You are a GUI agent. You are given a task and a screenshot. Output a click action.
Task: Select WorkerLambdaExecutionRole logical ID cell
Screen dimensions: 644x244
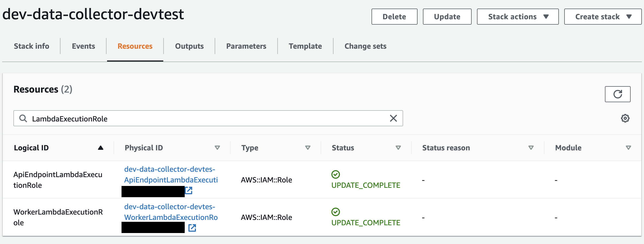pos(58,217)
